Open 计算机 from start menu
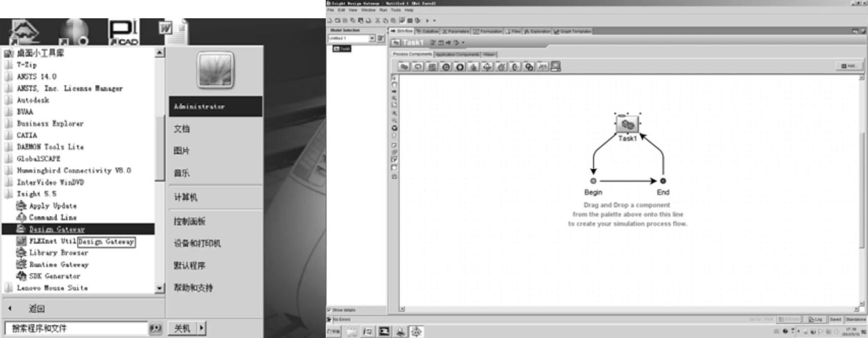Viewport: 868px width, 338px height. (x=185, y=197)
